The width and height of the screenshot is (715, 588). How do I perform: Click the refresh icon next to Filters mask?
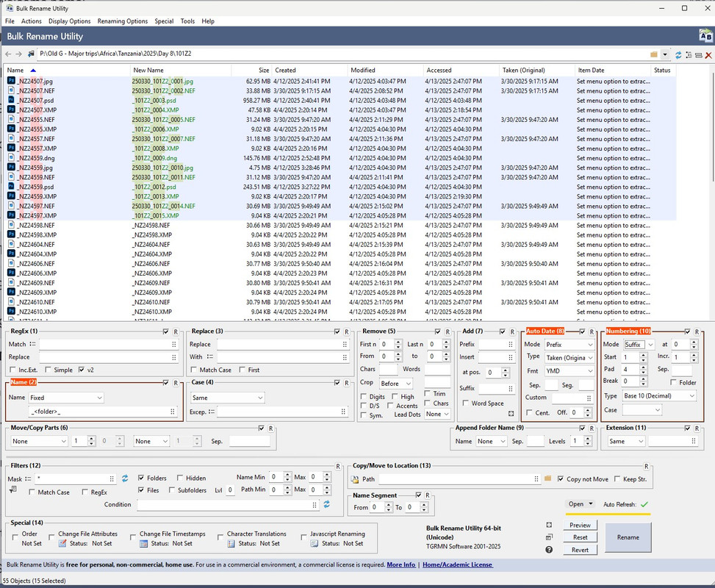click(124, 478)
